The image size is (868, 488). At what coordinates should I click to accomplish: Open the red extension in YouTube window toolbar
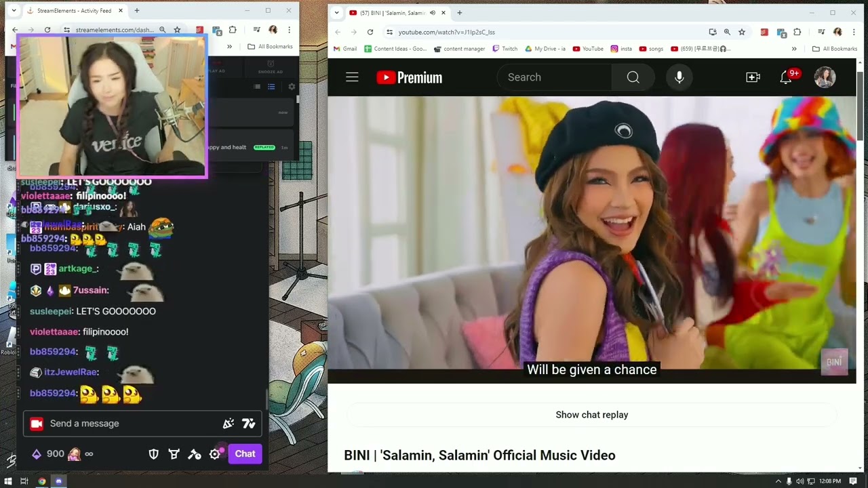(764, 32)
